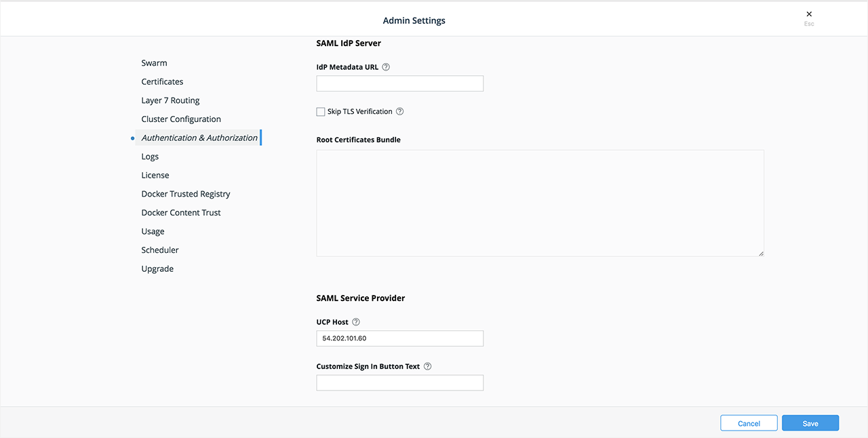Select Upgrade from the sidebar

[x=157, y=268]
